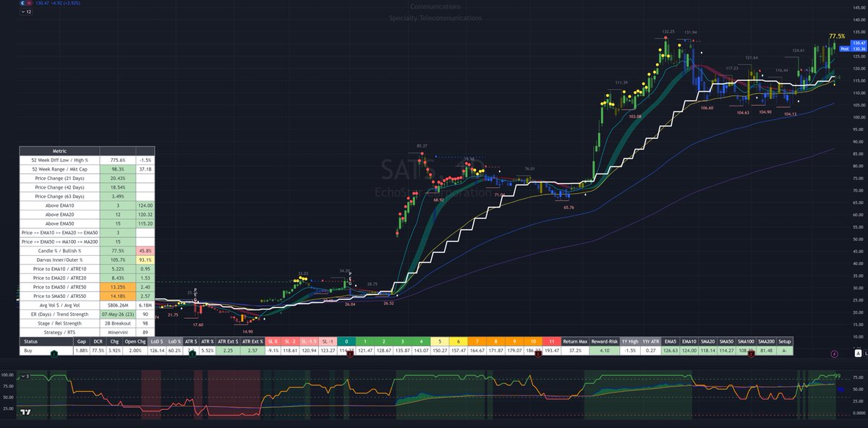This screenshot has width=868, height=428.
Task: Click the TradingView logo
Action: coord(25,413)
